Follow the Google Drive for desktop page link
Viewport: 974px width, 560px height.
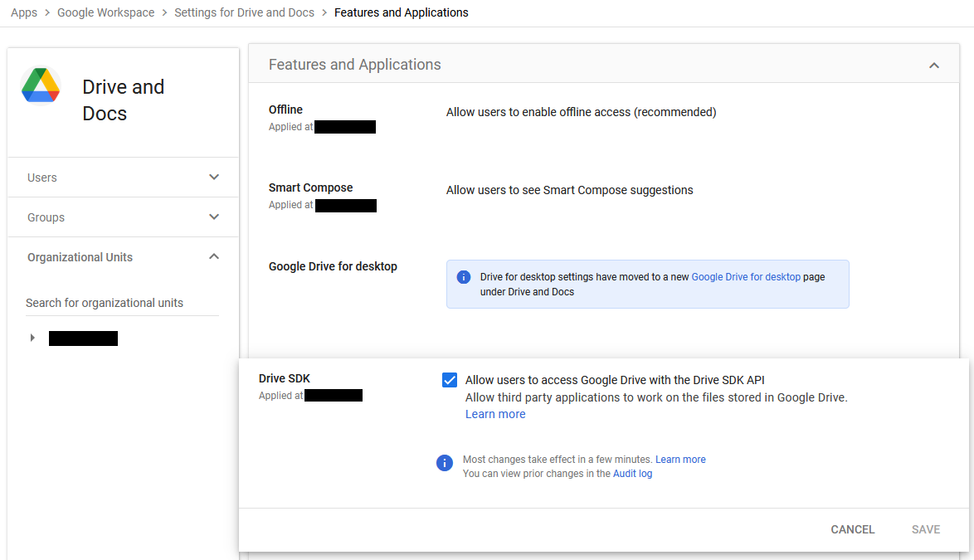[746, 277]
